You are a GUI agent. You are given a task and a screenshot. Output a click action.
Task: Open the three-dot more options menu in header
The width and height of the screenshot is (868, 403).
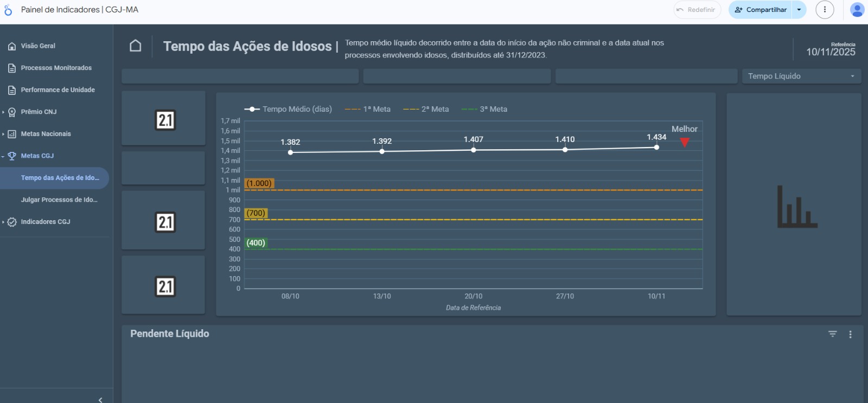click(825, 10)
